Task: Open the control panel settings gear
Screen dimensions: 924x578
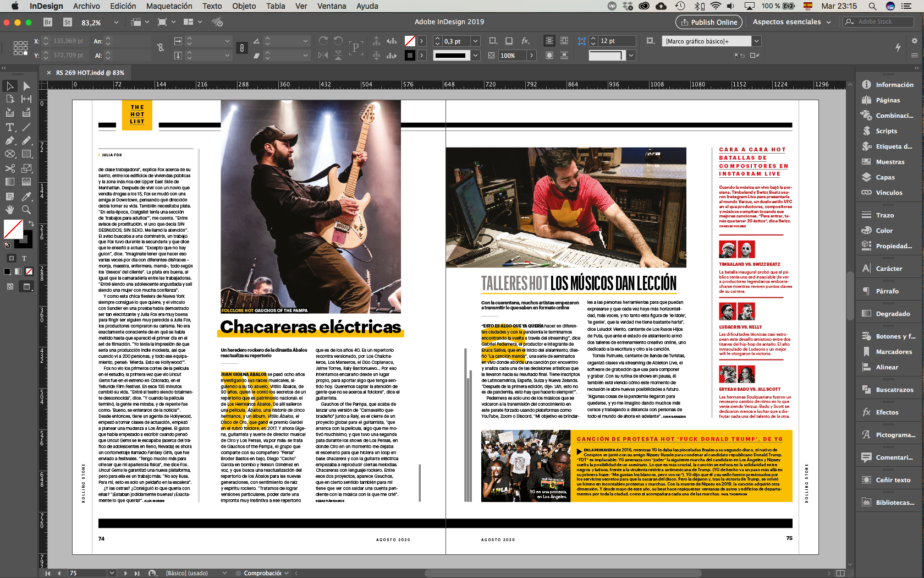Action: coord(915,41)
